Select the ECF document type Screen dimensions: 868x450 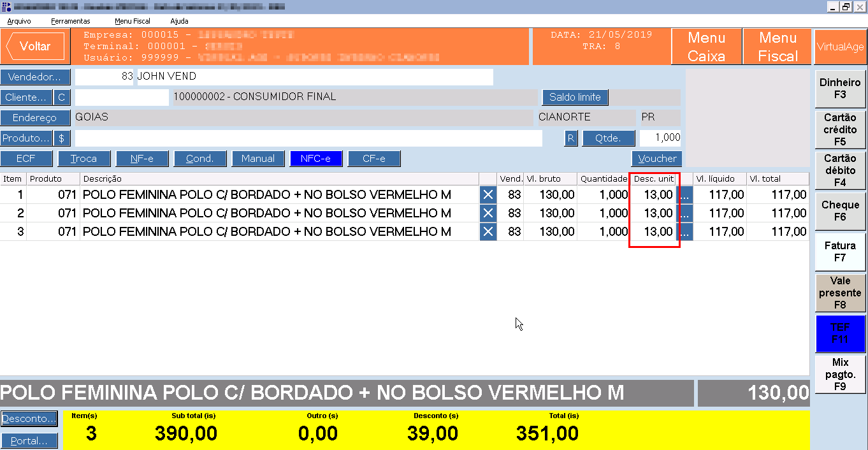click(x=26, y=159)
